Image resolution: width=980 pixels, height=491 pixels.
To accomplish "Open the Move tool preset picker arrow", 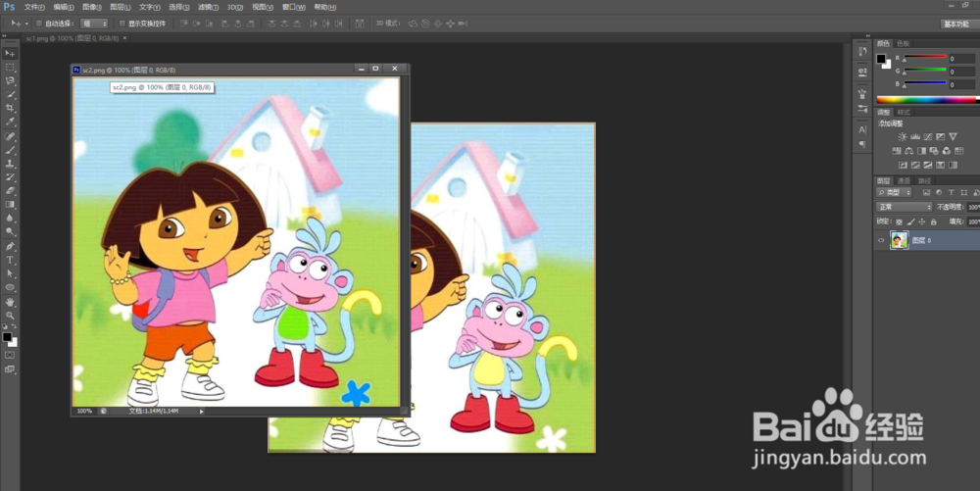I will click(x=26, y=24).
